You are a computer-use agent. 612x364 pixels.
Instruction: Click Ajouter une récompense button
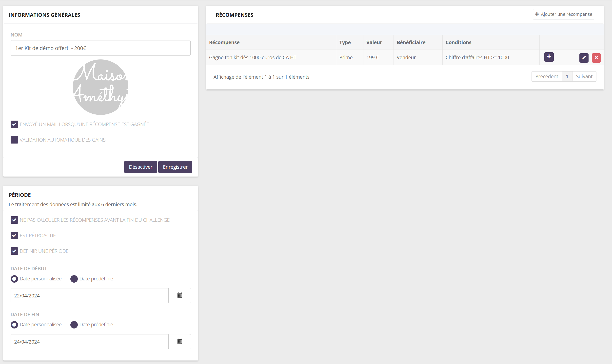(x=563, y=14)
